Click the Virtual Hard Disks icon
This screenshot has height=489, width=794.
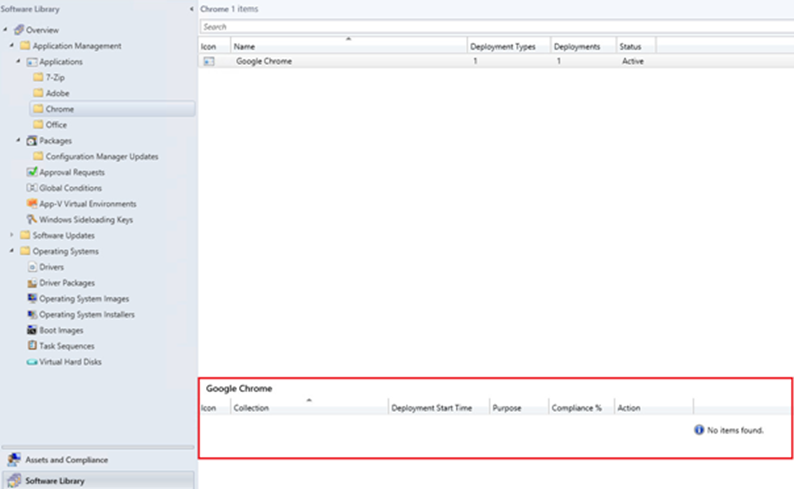tap(32, 362)
